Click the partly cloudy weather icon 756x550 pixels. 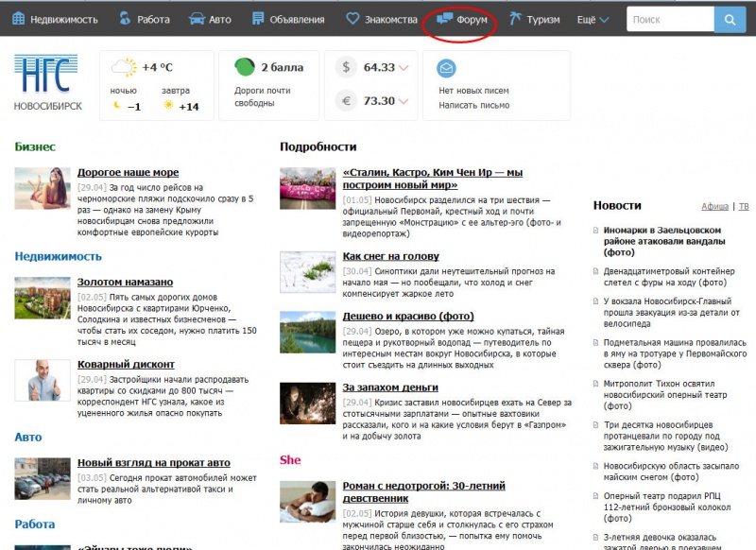pos(124,67)
